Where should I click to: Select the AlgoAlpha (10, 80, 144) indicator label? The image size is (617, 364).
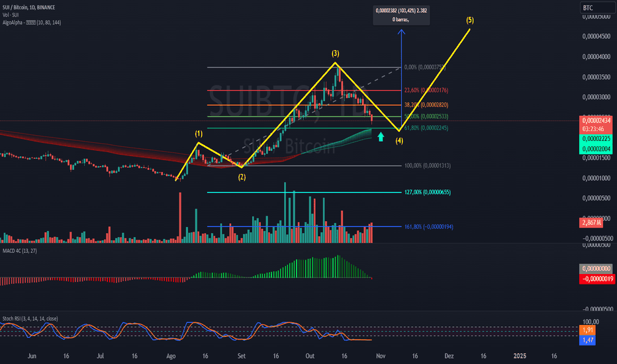[x=32, y=23]
